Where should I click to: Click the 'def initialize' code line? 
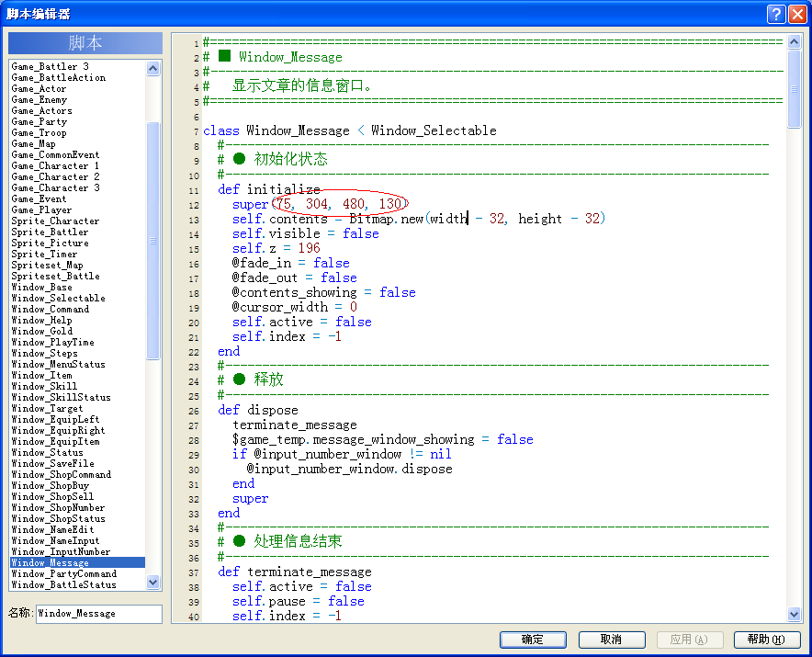coord(269,189)
